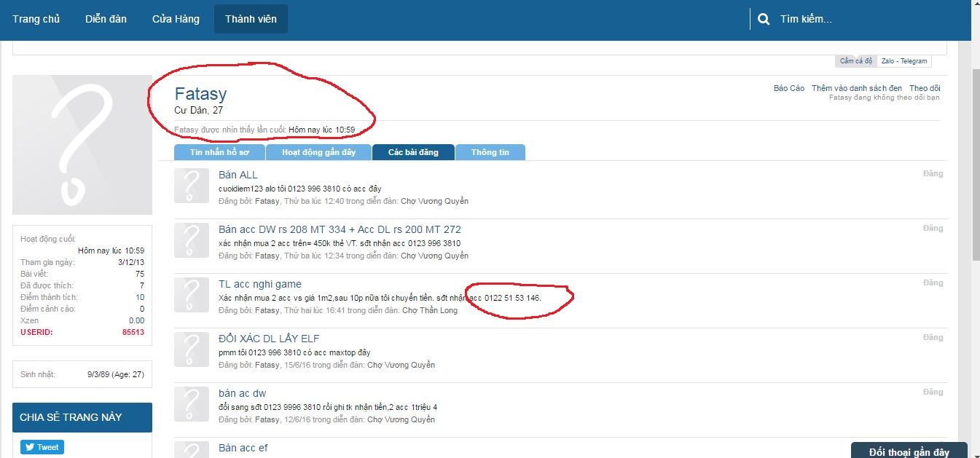Open Trang chủ in navigation bar
Viewport: 980px width, 458px height.
[36, 19]
